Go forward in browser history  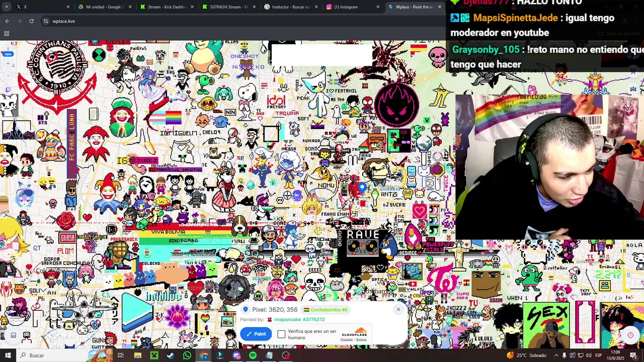click(19, 21)
